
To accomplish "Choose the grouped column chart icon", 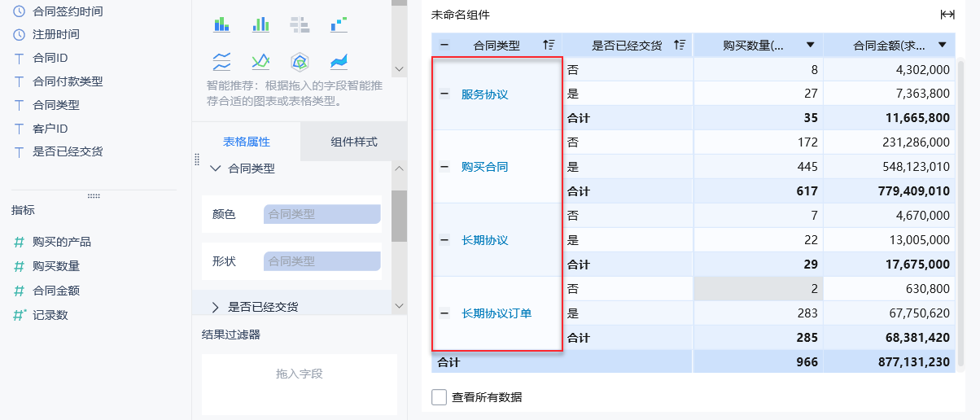I will pyautogui.click(x=260, y=24).
